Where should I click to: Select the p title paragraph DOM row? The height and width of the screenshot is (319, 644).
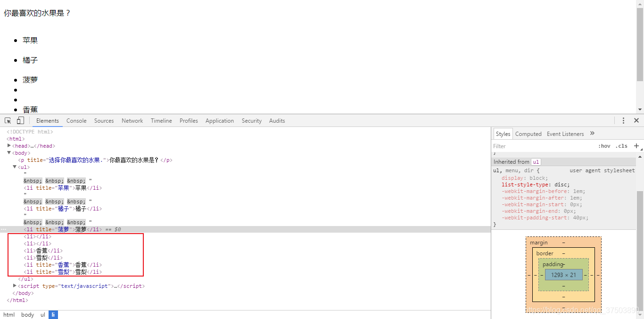point(95,160)
